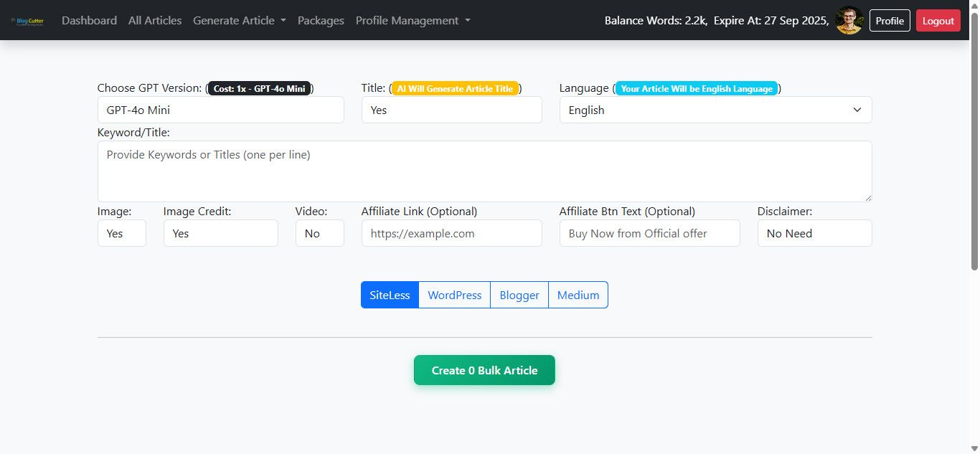Expand the Profile Management menu
The width and height of the screenshot is (980, 454).
413,21
